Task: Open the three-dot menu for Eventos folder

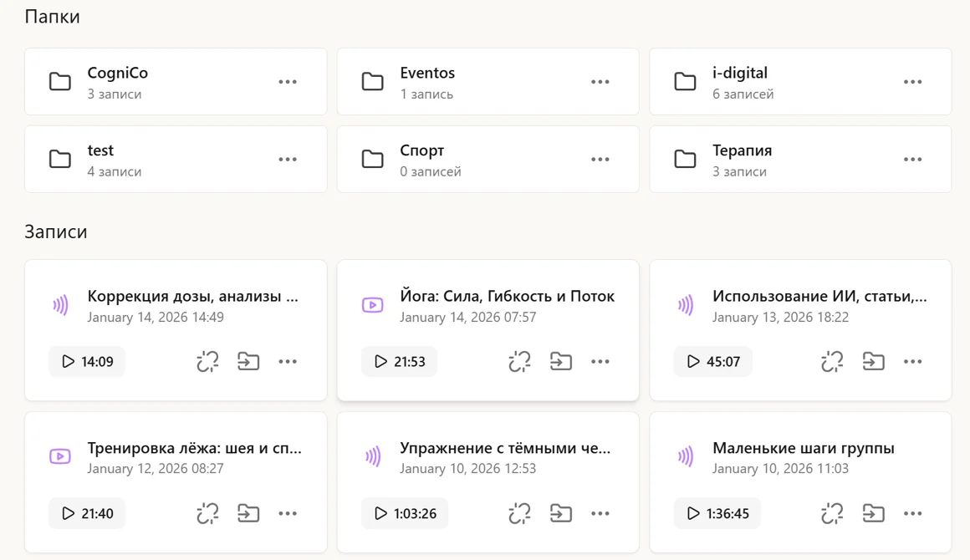Action: pos(600,82)
